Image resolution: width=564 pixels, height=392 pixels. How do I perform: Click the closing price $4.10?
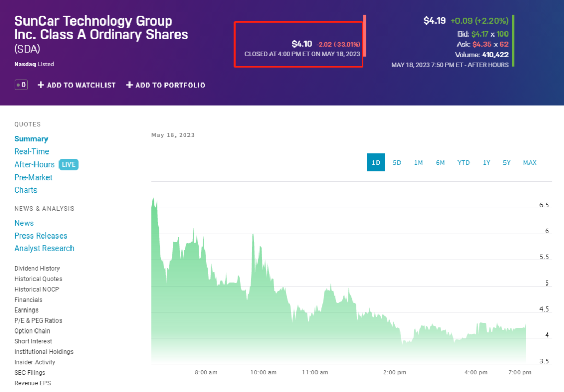tap(302, 44)
